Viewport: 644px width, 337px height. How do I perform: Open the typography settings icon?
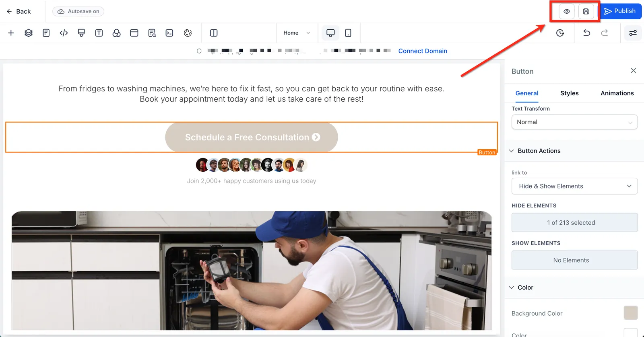(x=99, y=33)
